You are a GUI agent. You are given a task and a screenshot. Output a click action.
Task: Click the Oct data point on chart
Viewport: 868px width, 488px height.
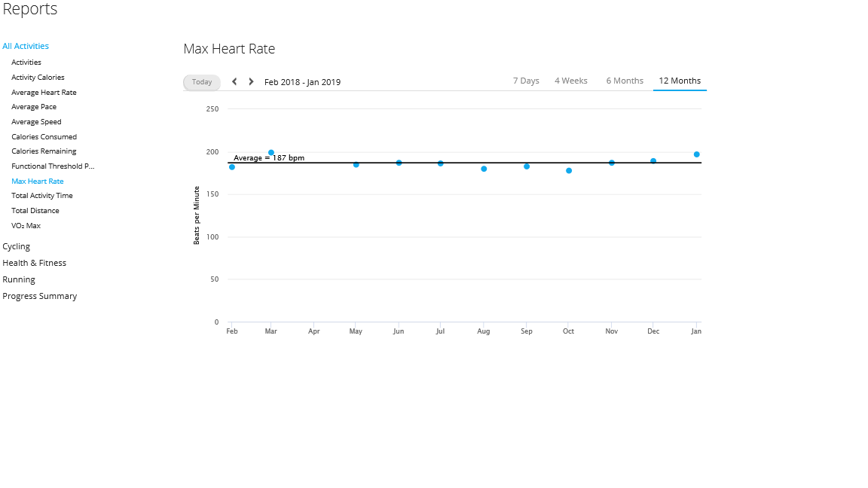pos(569,171)
